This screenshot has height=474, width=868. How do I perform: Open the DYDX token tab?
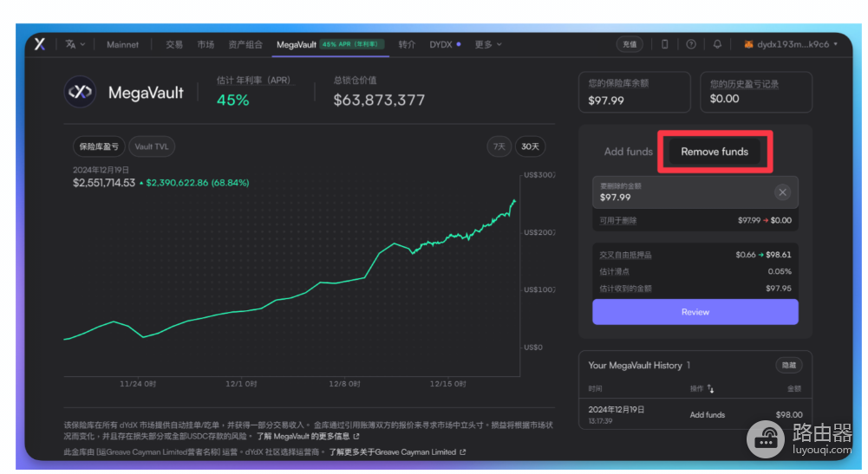[441, 44]
